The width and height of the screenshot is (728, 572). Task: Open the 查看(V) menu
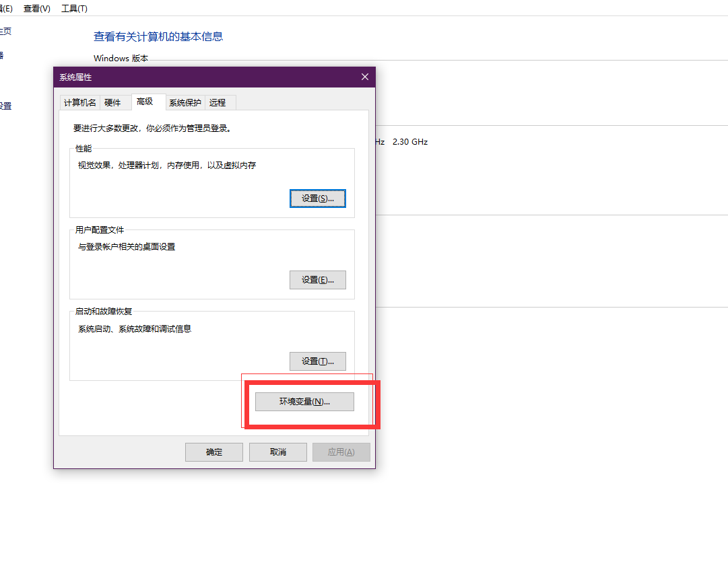click(36, 9)
